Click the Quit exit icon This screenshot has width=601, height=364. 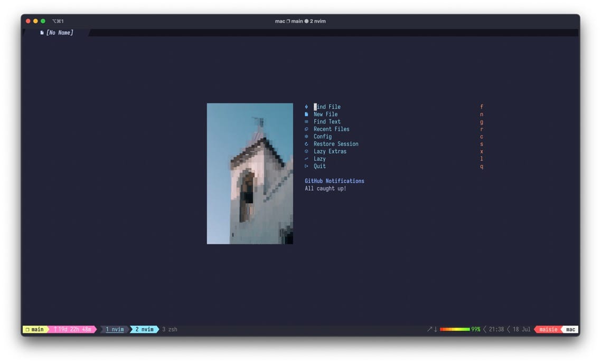[306, 166]
